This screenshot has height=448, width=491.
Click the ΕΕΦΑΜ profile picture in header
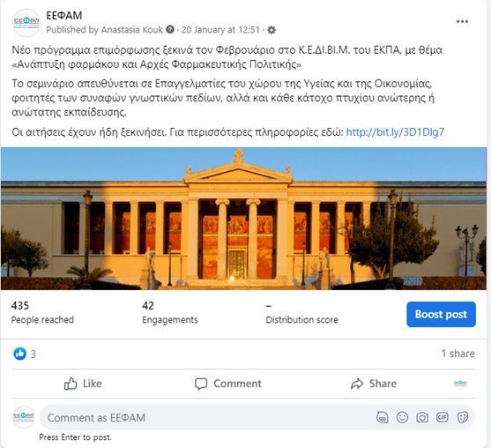26,23
